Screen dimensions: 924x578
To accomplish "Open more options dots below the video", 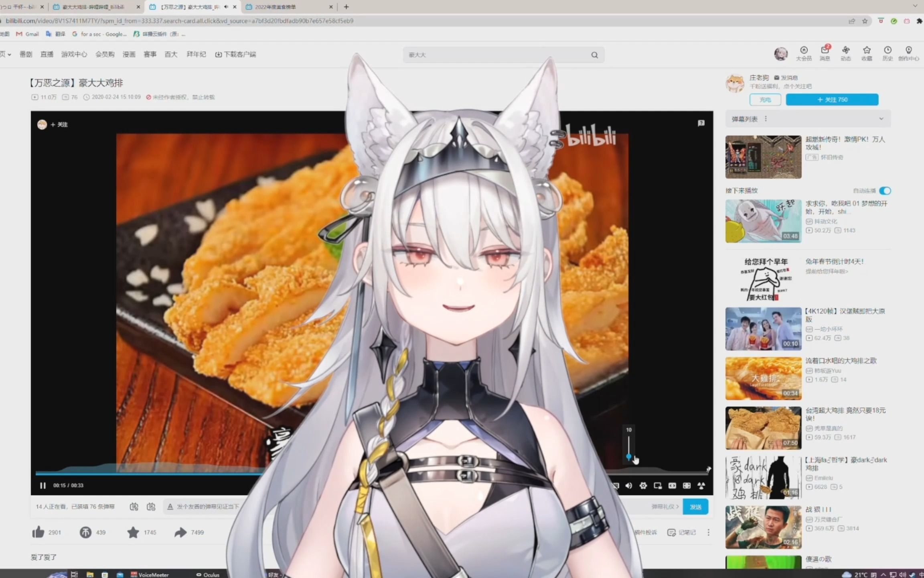I will point(708,532).
